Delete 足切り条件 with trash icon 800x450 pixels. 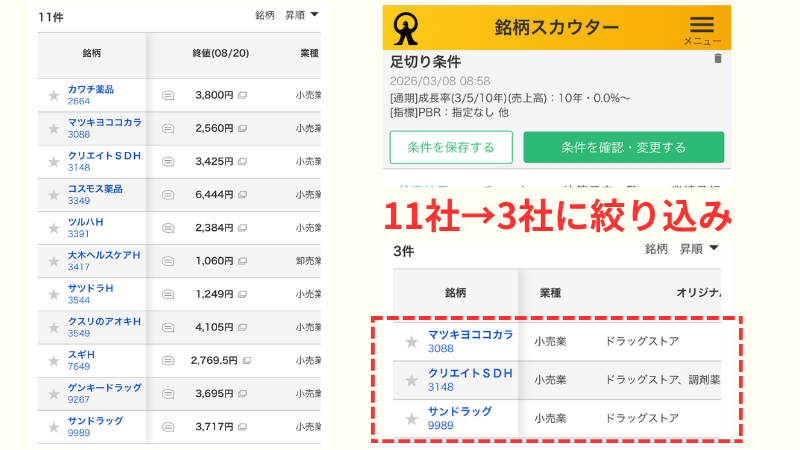(x=718, y=58)
